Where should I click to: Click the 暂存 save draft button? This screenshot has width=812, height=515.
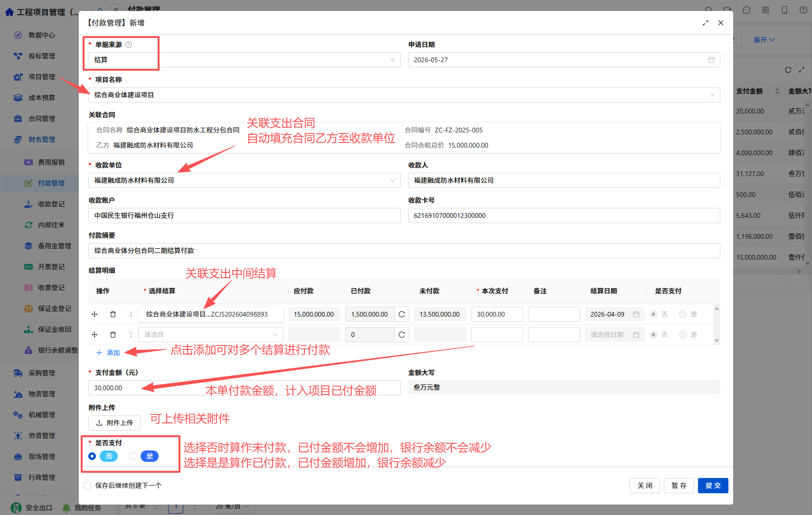[679, 486]
